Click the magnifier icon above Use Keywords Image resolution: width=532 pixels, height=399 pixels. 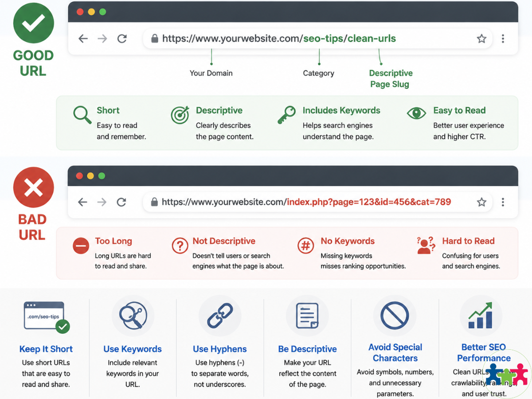(133, 316)
